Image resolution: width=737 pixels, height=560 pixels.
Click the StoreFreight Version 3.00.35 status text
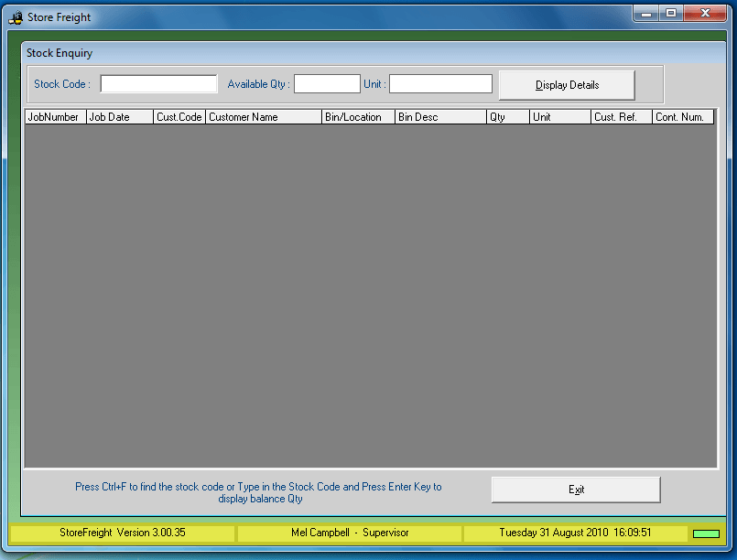(123, 533)
